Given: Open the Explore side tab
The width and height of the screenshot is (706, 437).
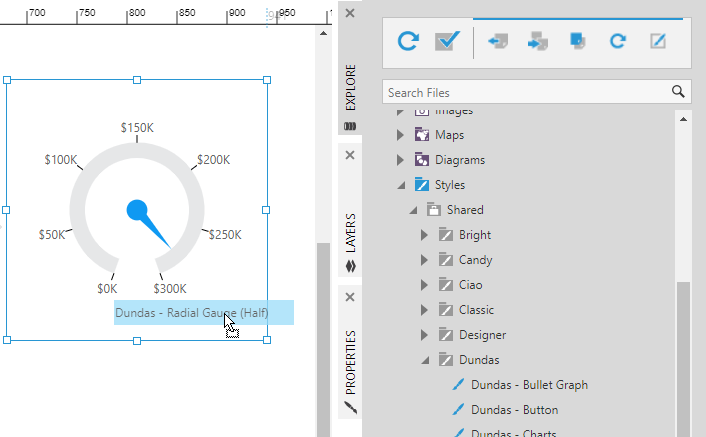Looking at the screenshot, I should coord(350,90).
